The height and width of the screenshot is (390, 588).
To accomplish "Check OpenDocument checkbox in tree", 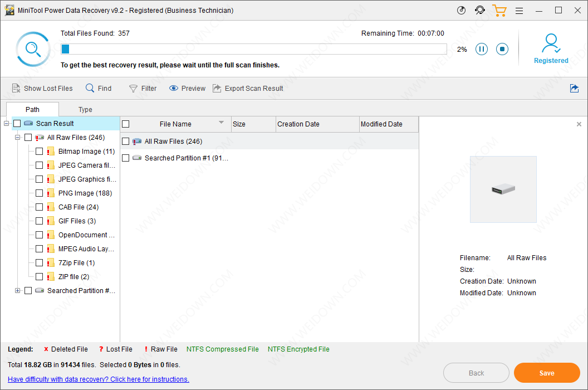I will pos(40,235).
